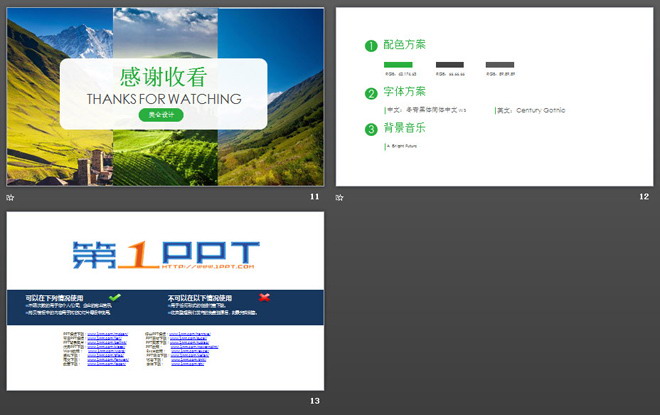
Task: Click the darkest gray color swatch bar
Action: pos(450,64)
